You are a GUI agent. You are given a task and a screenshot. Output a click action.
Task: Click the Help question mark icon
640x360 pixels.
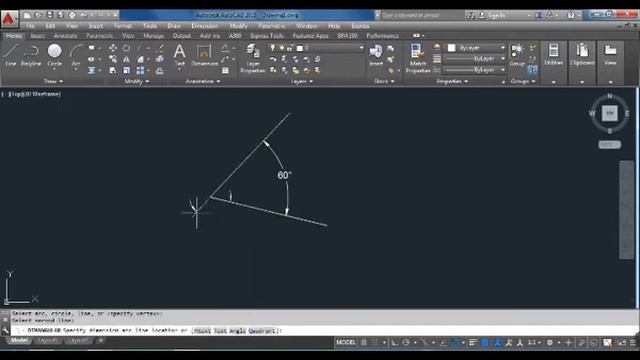pos(571,15)
